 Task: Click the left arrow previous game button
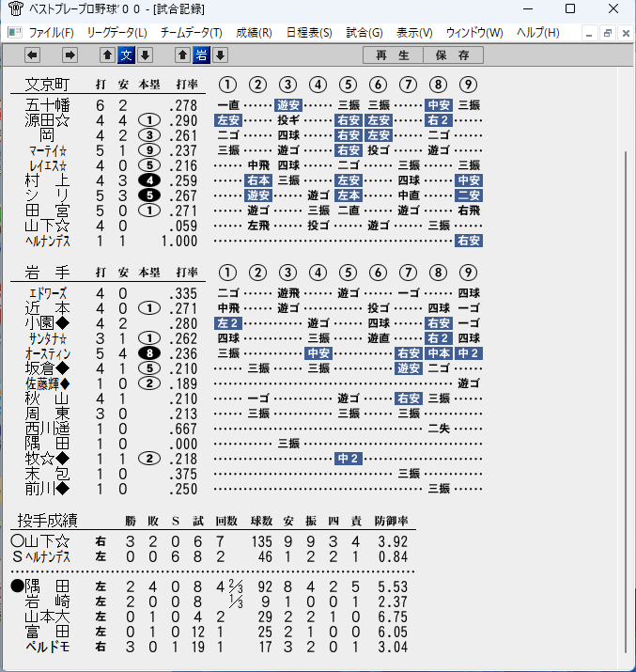[x=33, y=55]
